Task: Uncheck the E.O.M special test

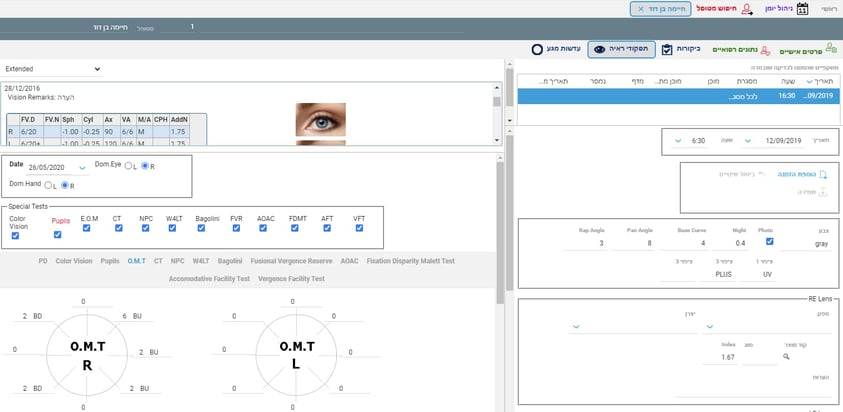Action: point(87,228)
